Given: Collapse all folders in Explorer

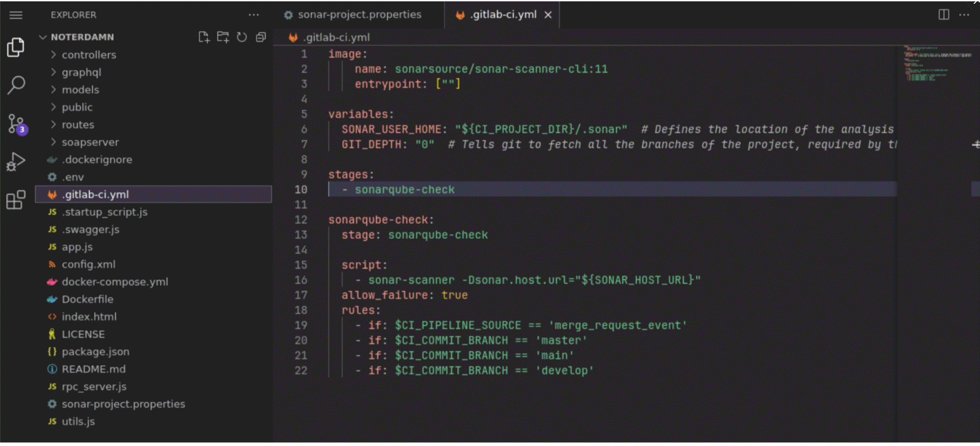Looking at the screenshot, I should tap(261, 37).
